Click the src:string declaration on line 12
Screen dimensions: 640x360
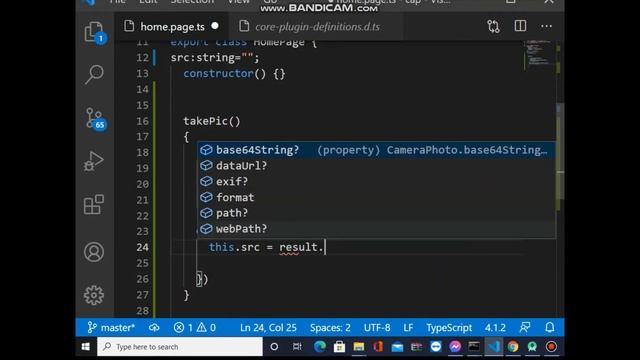215,58
